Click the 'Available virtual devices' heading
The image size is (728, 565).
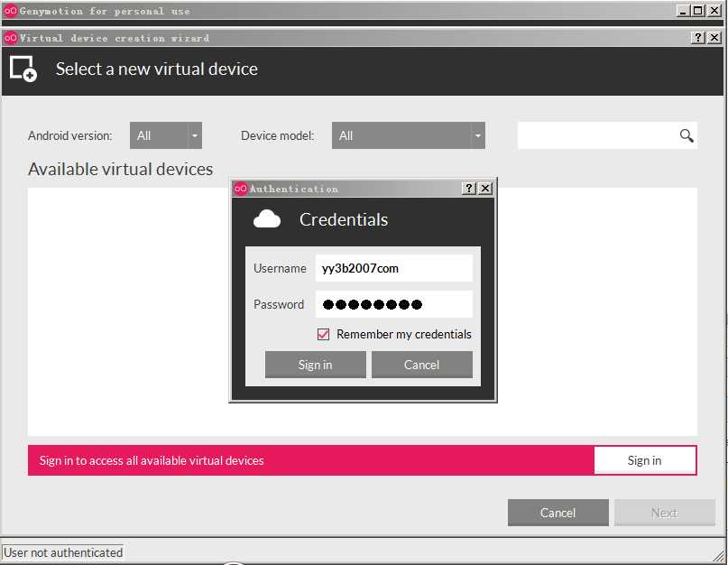click(x=121, y=169)
